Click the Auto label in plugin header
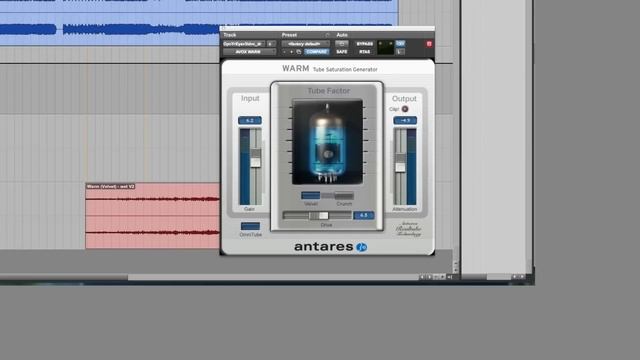The image size is (640, 360). (342, 35)
